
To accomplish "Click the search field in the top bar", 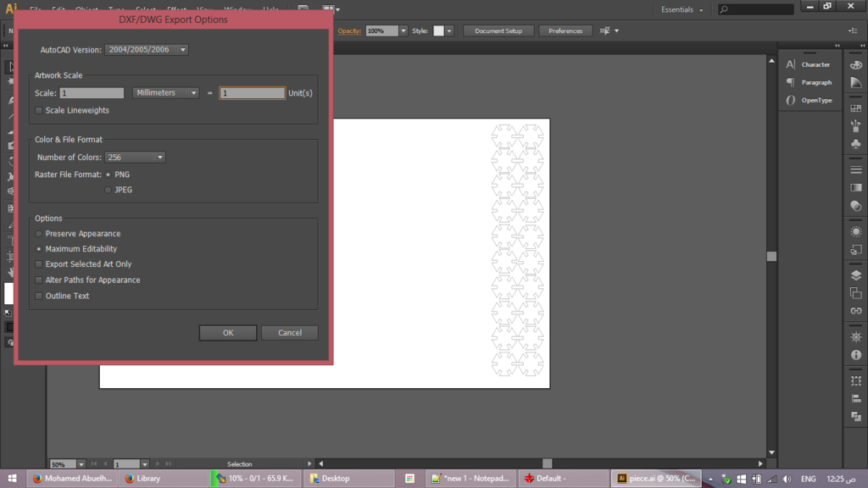I will tap(756, 9).
